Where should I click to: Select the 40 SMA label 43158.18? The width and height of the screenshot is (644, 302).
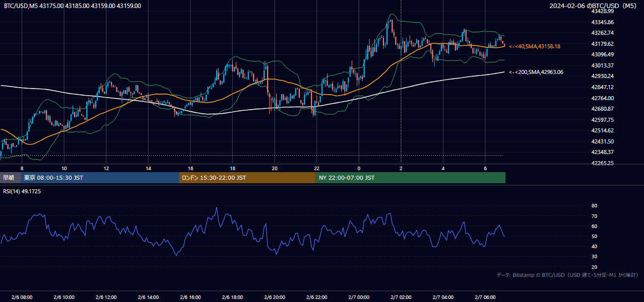(535, 46)
